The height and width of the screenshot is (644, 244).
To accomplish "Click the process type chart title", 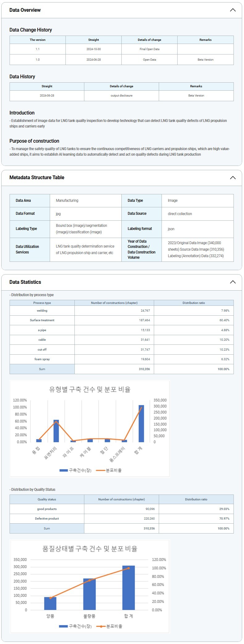I will point(90,389).
